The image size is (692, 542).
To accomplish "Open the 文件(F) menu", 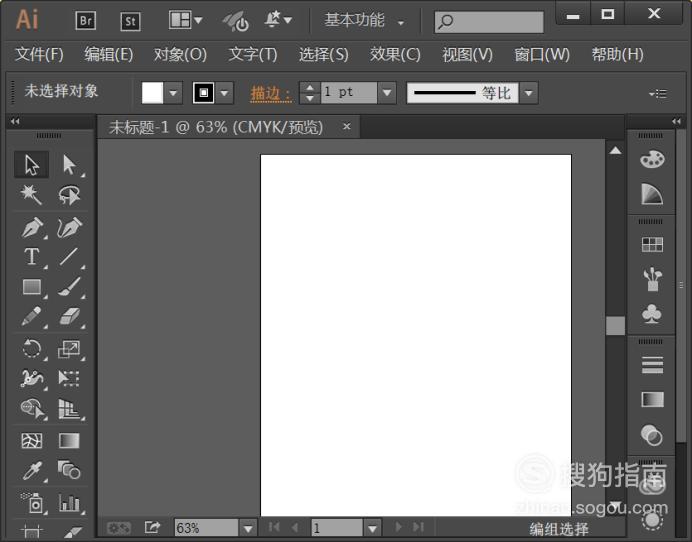I will point(39,54).
